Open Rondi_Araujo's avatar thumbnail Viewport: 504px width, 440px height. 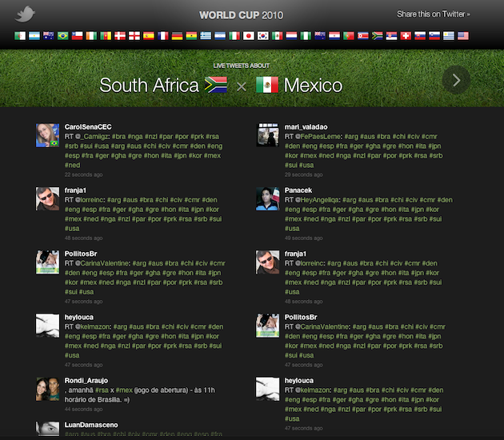click(47, 389)
